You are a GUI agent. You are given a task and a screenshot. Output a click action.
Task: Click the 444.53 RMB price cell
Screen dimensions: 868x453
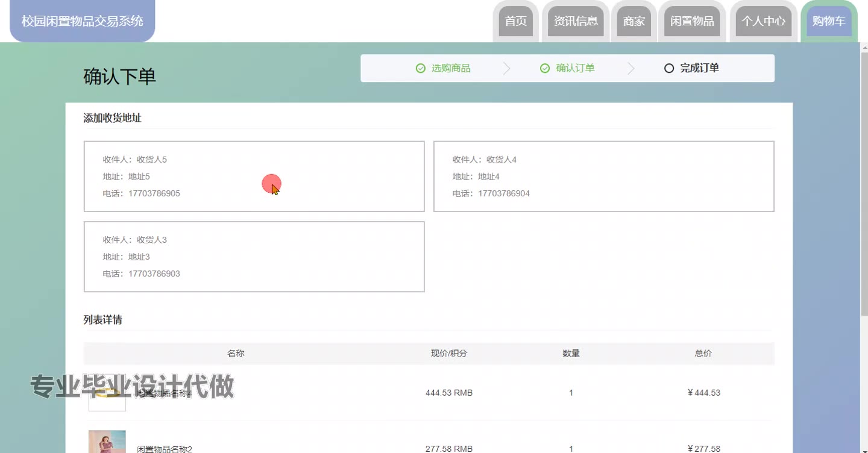point(449,393)
